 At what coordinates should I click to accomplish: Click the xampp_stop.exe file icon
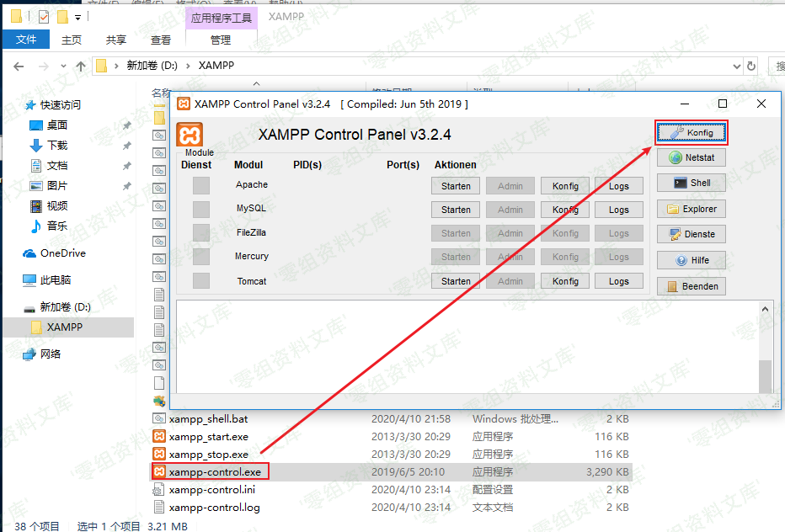click(159, 454)
